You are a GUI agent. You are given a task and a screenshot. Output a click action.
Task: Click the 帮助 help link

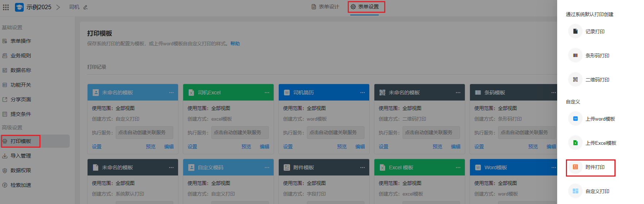pyautogui.click(x=235, y=44)
